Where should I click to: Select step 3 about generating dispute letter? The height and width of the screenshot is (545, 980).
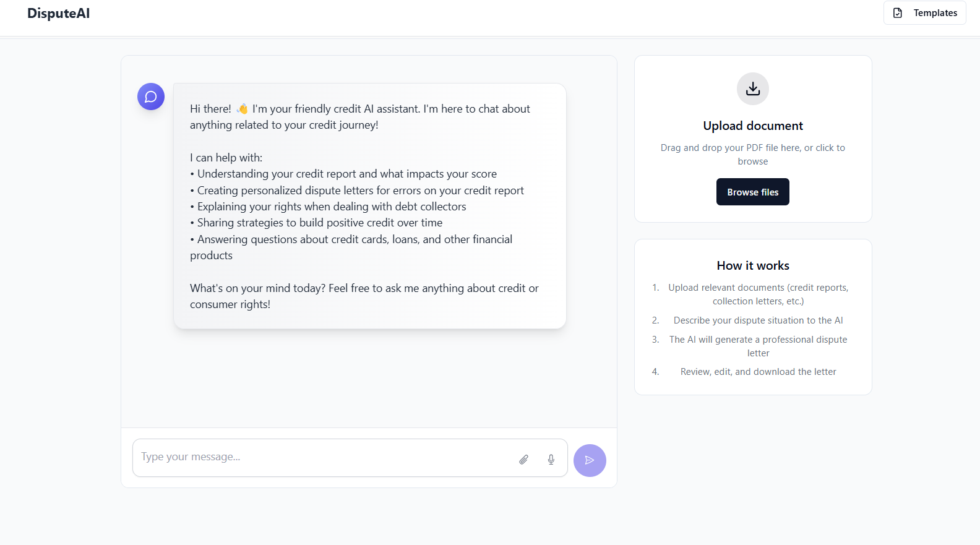[758, 346]
